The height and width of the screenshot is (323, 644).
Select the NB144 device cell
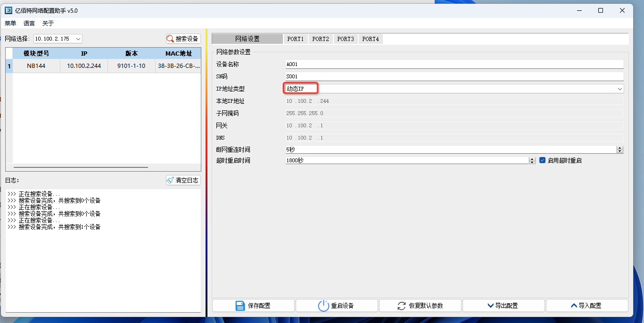pos(36,66)
